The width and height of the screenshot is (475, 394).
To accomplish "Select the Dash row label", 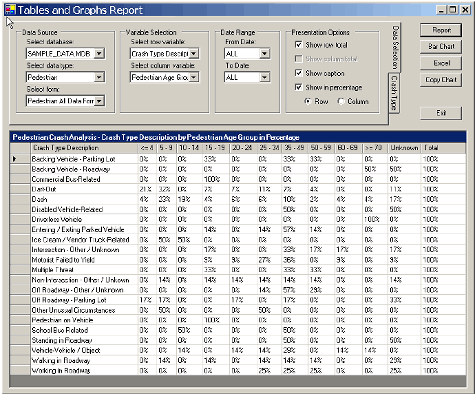I will click(x=39, y=199).
